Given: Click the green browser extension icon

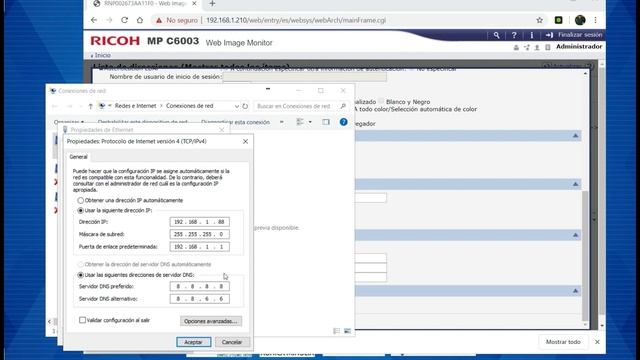Looking at the screenshot, I should click(558, 20).
